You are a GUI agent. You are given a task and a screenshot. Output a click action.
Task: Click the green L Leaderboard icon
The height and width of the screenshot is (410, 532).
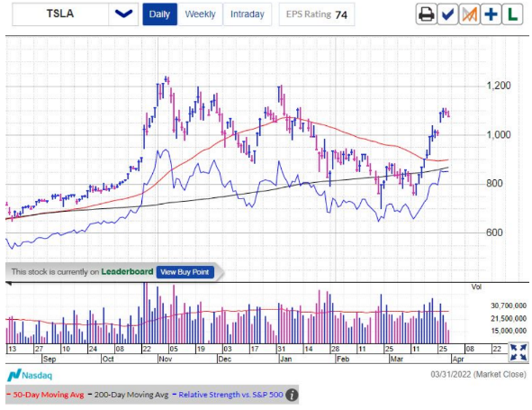point(512,14)
